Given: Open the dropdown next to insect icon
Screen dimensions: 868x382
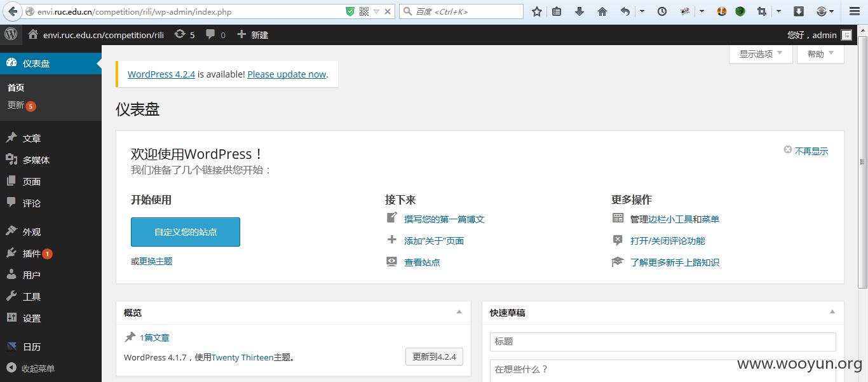Looking at the screenshot, I should point(702,11).
